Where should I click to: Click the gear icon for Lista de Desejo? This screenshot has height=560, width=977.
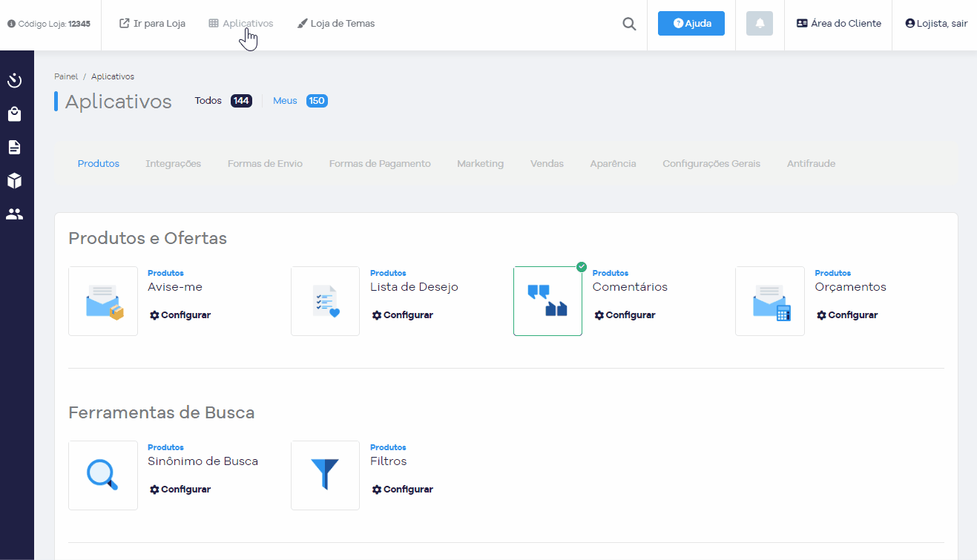click(377, 315)
